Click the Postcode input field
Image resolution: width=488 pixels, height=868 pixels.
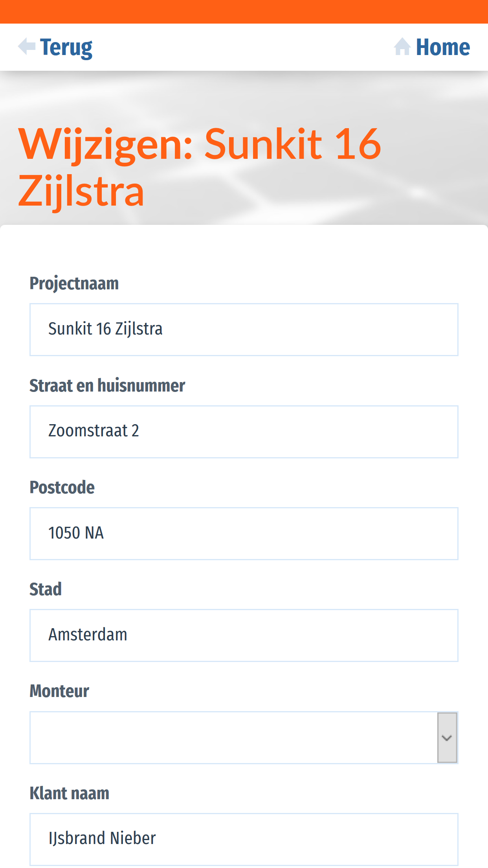point(244,533)
